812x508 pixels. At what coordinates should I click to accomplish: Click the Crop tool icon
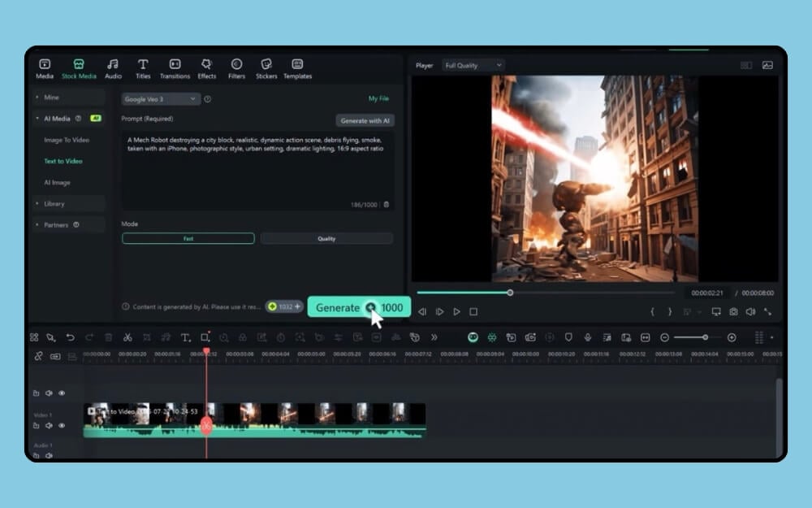click(205, 336)
